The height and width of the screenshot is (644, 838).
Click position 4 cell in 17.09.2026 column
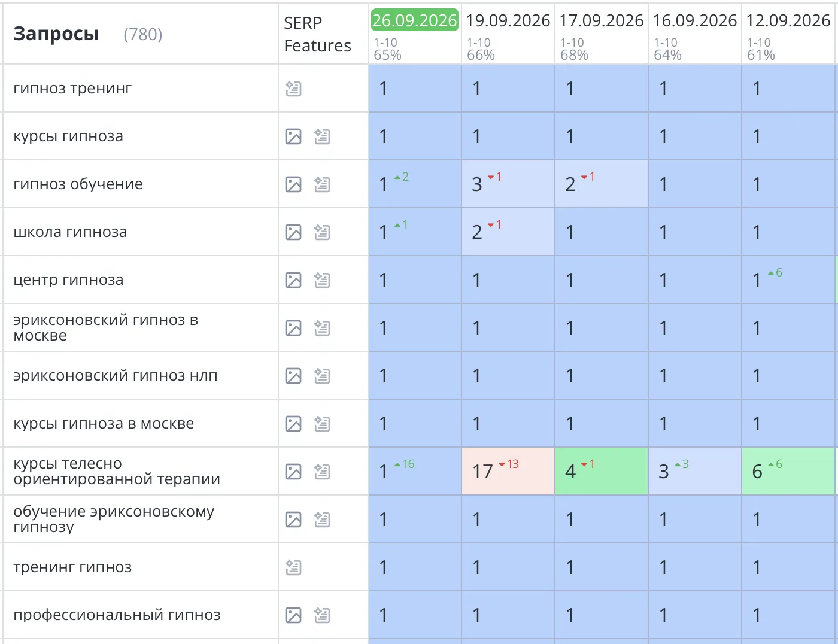click(602, 472)
